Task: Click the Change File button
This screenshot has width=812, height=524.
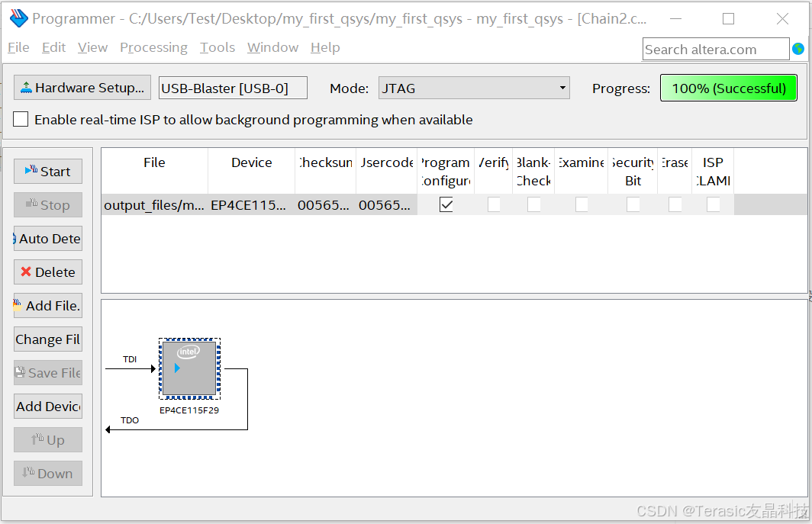Action: pyautogui.click(x=48, y=339)
